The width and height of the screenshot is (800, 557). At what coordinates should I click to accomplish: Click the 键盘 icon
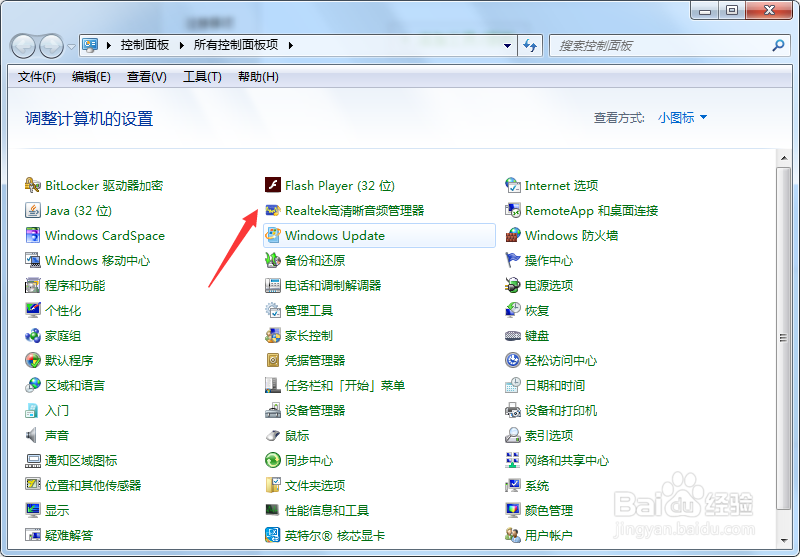513,335
